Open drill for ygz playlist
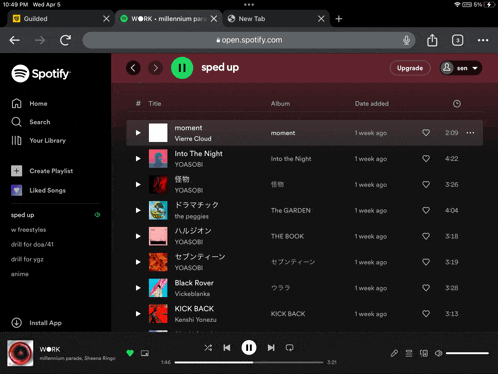Viewport: 498px width, 374px height. 27,259
